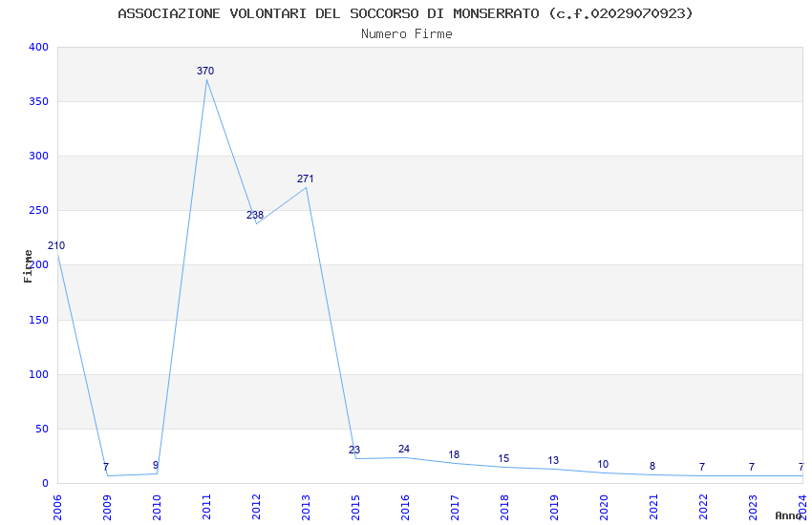Click the 10 data label for 2020
This screenshot has width=812, height=525.
603,465
